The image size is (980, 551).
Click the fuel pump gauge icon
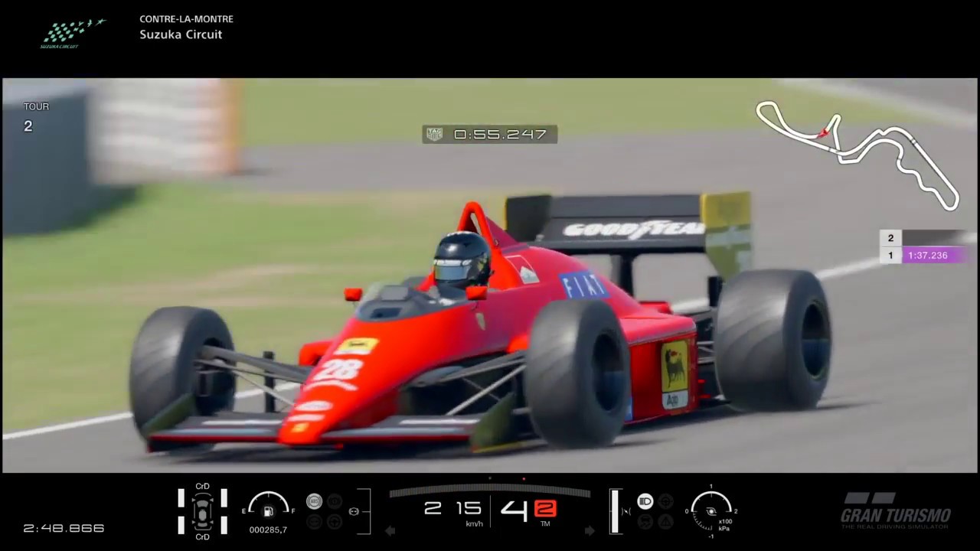(x=268, y=510)
